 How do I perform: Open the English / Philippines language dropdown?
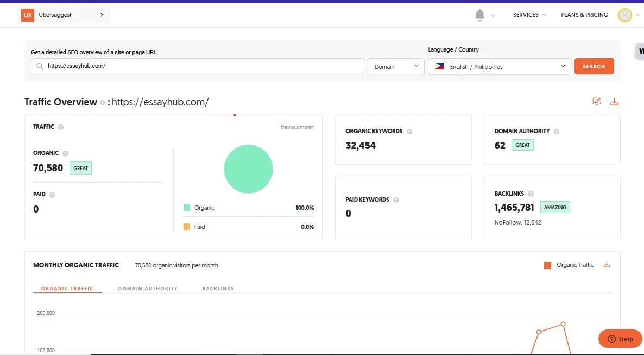point(500,66)
